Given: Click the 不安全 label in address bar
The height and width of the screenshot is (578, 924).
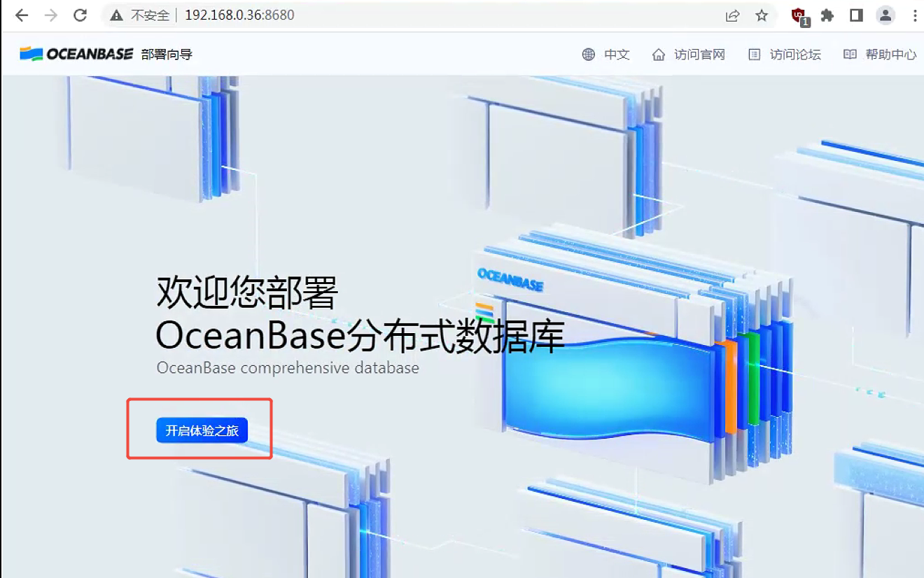Looking at the screenshot, I should click(150, 15).
